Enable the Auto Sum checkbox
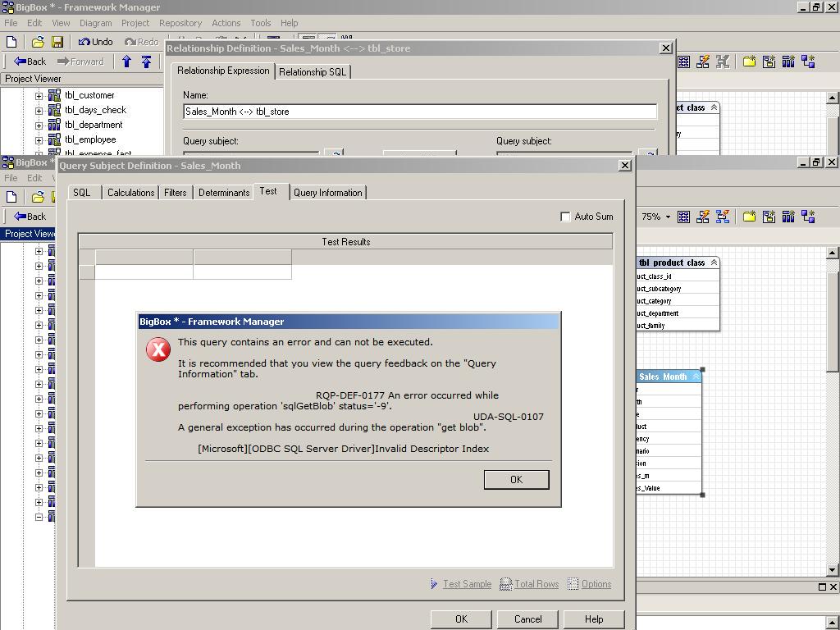Screen dimensions: 840x630 point(565,217)
